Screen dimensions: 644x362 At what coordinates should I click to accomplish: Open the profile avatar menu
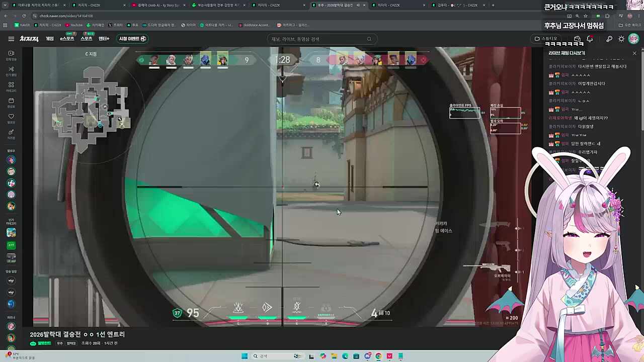pyautogui.click(x=634, y=39)
